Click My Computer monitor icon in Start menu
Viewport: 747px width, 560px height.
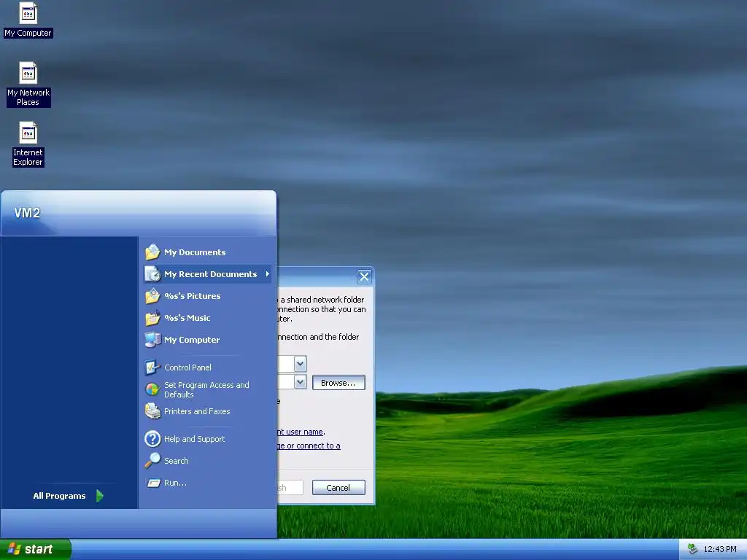[152, 340]
